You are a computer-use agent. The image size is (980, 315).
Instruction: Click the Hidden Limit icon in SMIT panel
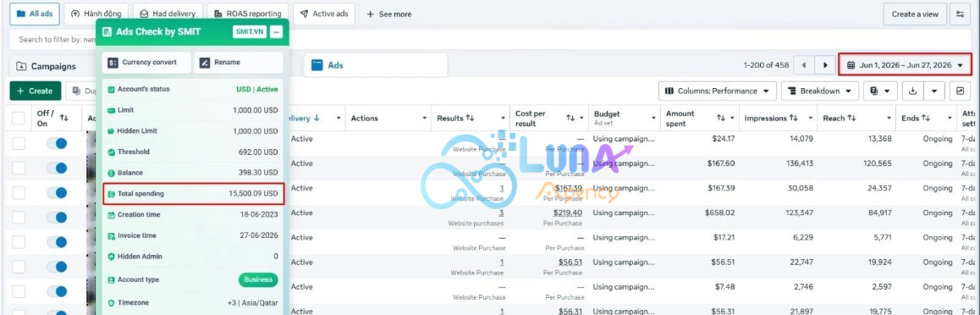pyautogui.click(x=111, y=131)
